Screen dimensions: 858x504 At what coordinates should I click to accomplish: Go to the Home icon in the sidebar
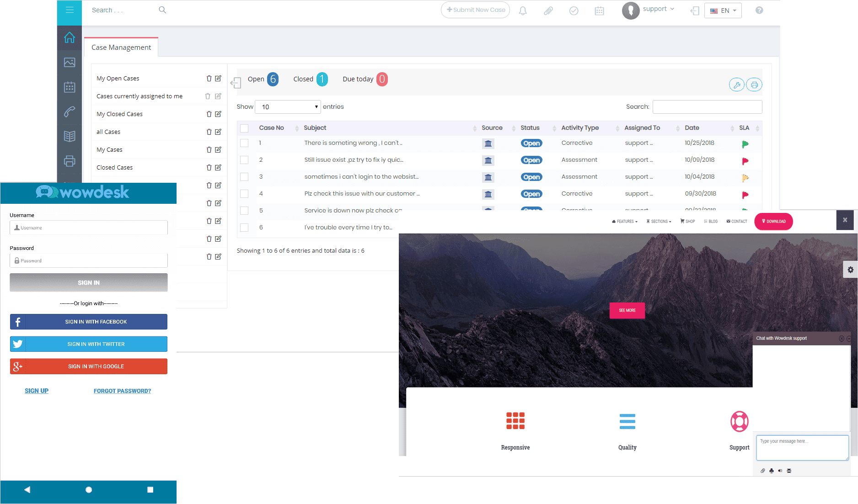70,37
